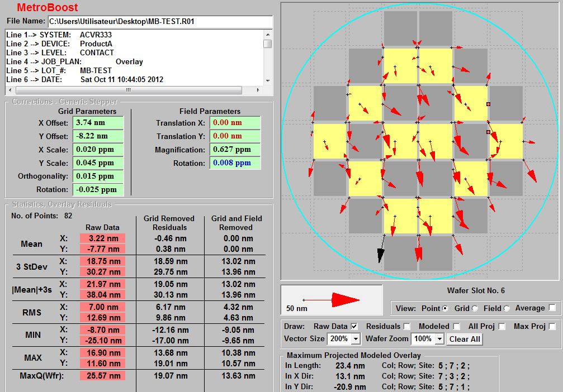Switch view to Field radio option

[507, 308]
